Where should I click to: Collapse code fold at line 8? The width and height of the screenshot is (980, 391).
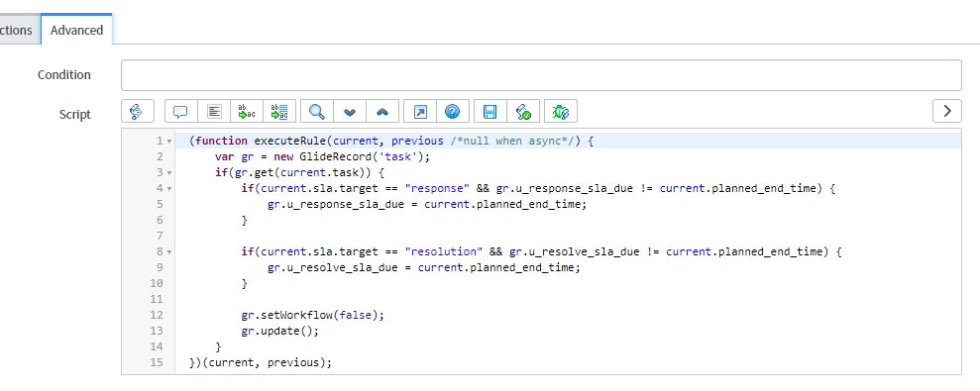[x=169, y=251]
